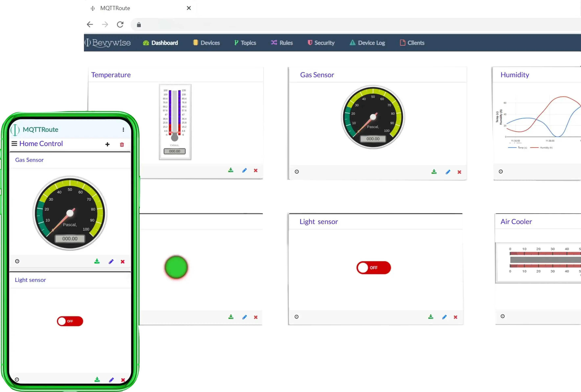Screen dimensions: 581x392
Task: Click the download icon on Gas Sensor widget
Action: coord(434,171)
